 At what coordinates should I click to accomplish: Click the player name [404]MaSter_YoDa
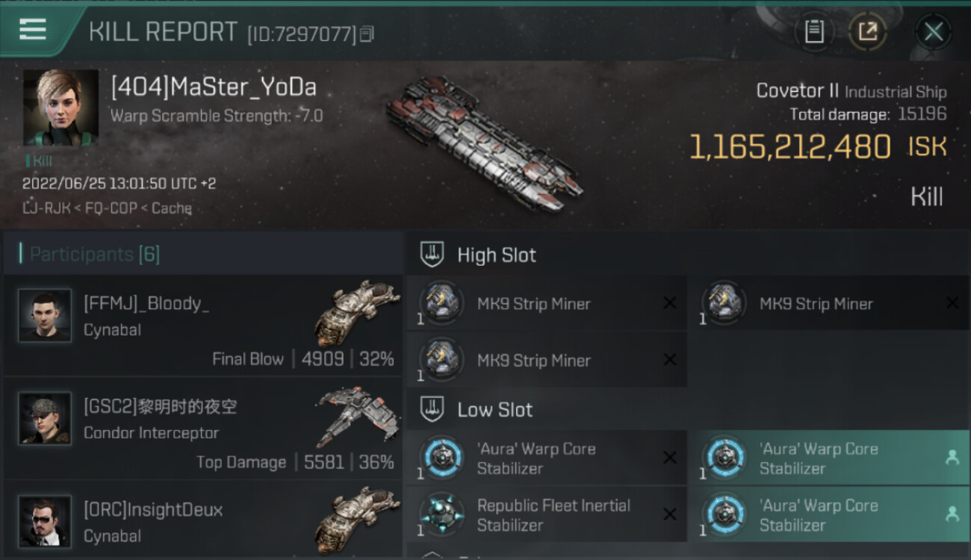(x=214, y=87)
